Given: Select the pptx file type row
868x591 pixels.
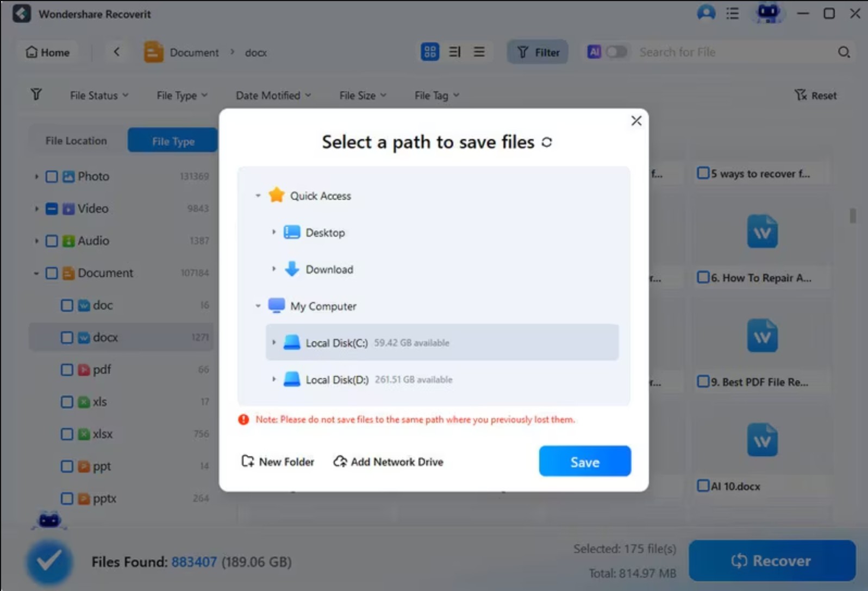Looking at the screenshot, I should [122, 498].
